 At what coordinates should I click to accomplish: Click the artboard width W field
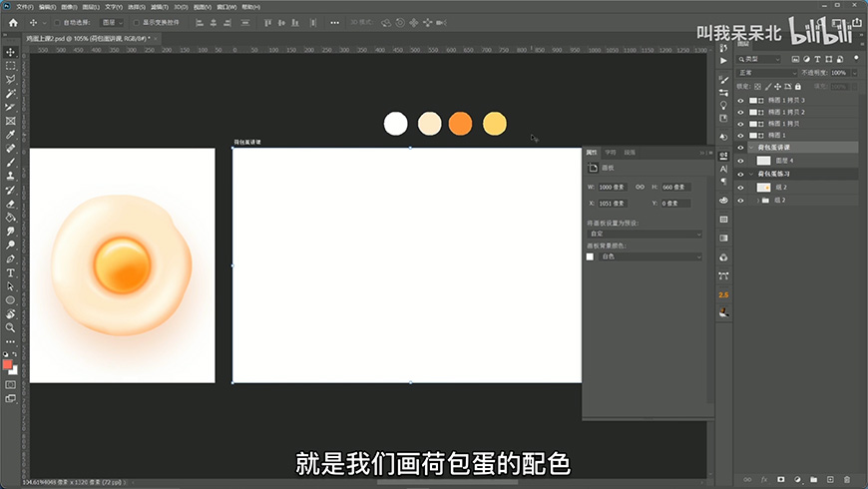coord(613,188)
